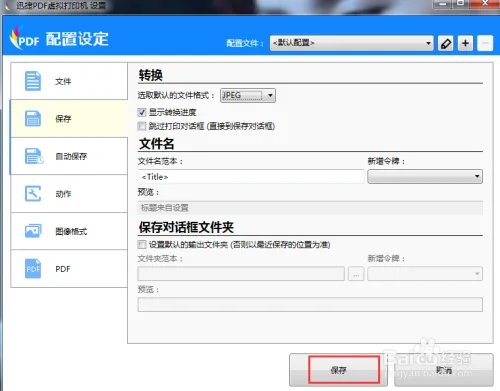Click the 文件名 section heading

tap(156, 144)
